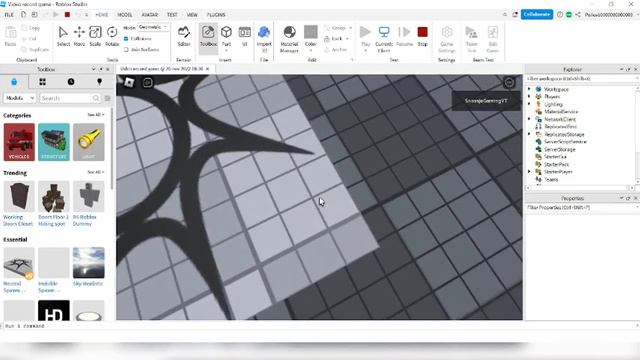Viewport: 640px width, 360px height.
Task: Toggle the Join Surfaces checkbox
Action: tap(126, 49)
